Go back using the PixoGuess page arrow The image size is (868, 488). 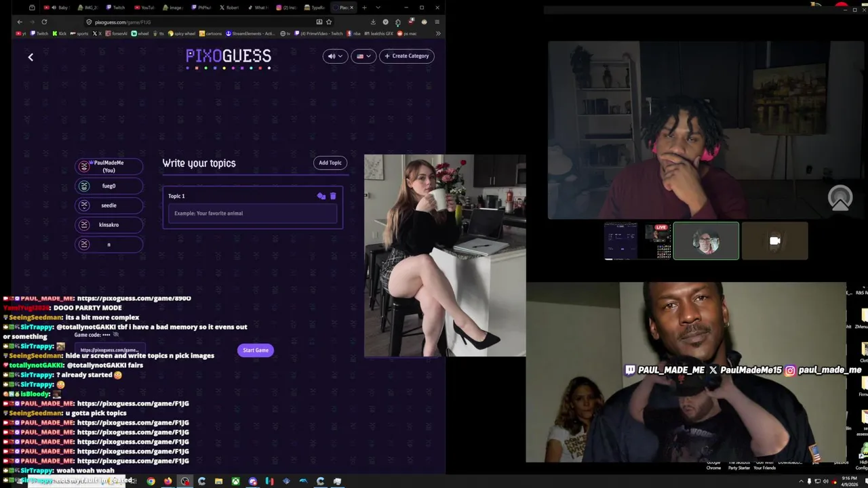[x=31, y=57]
